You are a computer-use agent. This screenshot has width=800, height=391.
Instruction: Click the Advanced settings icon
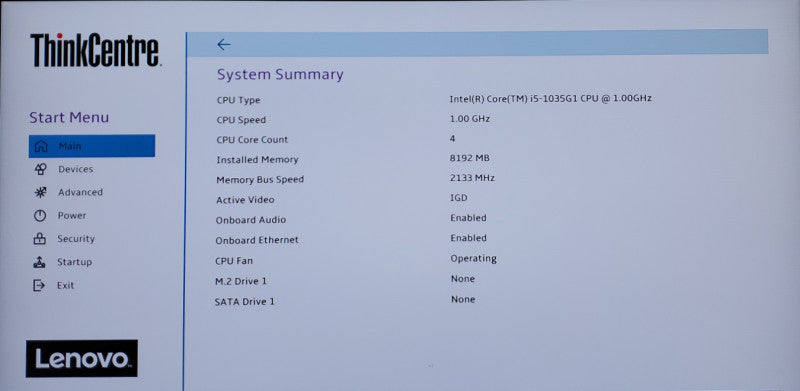40,192
